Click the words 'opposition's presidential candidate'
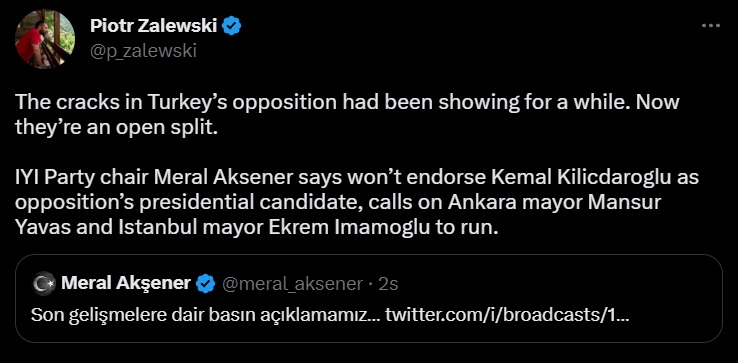Viewport: 738px width, 363px height. [x=189, y=203]
